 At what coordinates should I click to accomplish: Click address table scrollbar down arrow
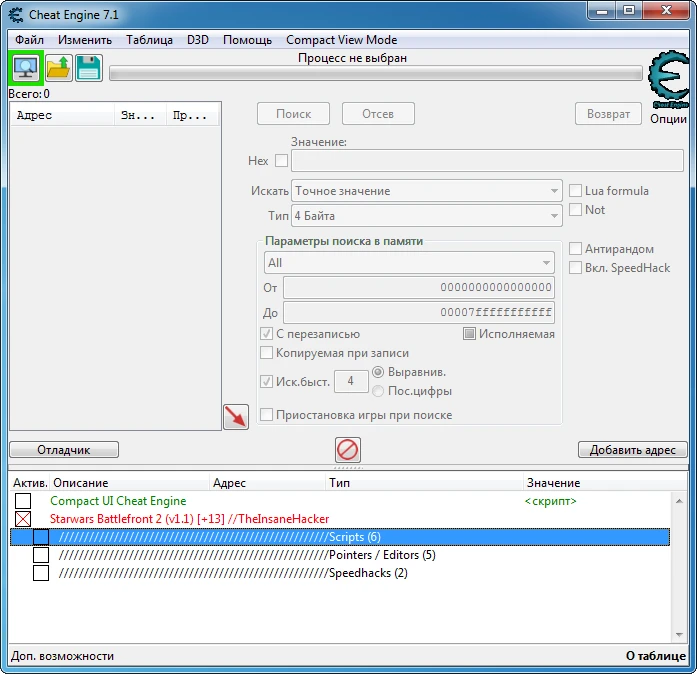pos(679,634)
